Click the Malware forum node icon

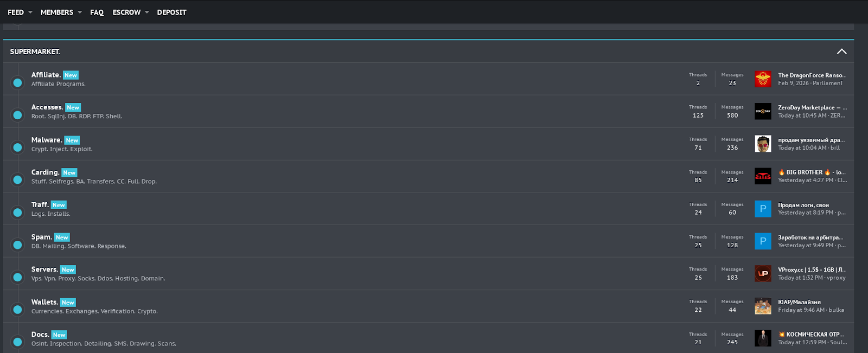click(x=17, y=147)
